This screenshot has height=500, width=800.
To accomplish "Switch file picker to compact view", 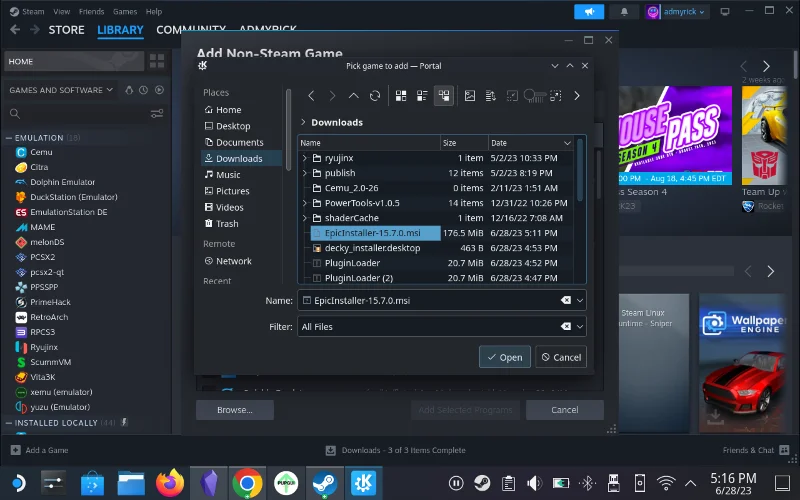I will [422, 95].
